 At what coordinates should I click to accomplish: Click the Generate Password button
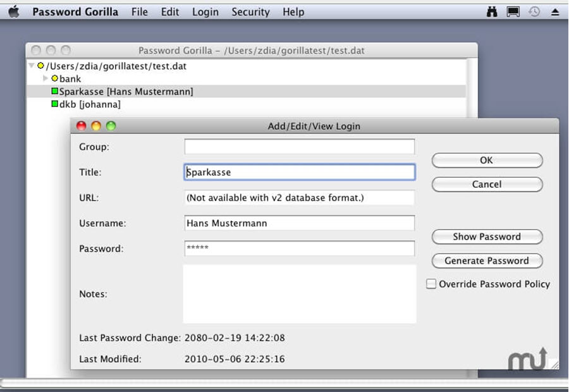[487, 260]
